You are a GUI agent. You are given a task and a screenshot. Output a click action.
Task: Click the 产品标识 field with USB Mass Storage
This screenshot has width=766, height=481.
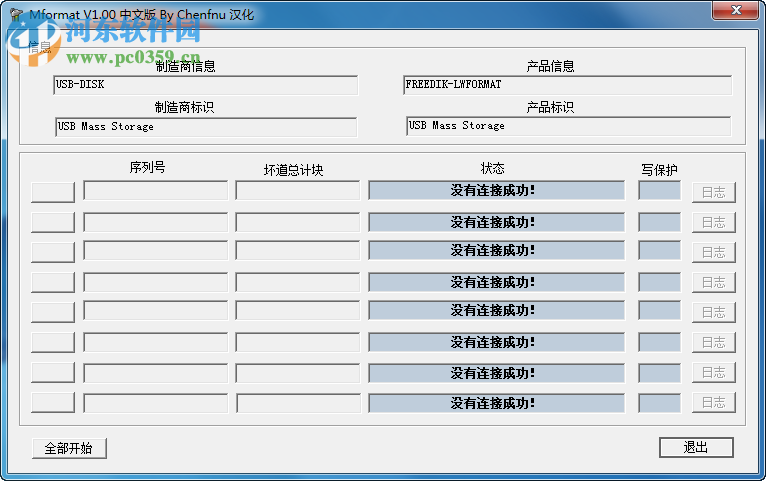569,126
